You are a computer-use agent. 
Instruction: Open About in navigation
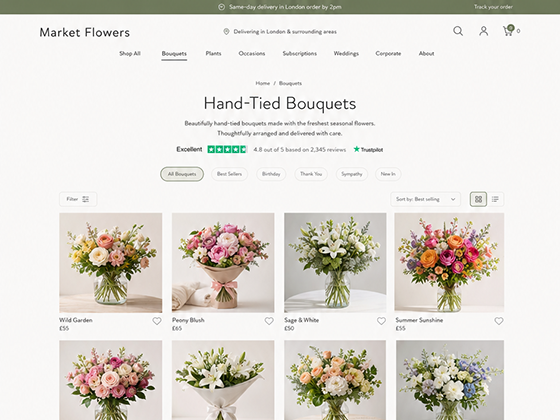click(x=426, y=54)
